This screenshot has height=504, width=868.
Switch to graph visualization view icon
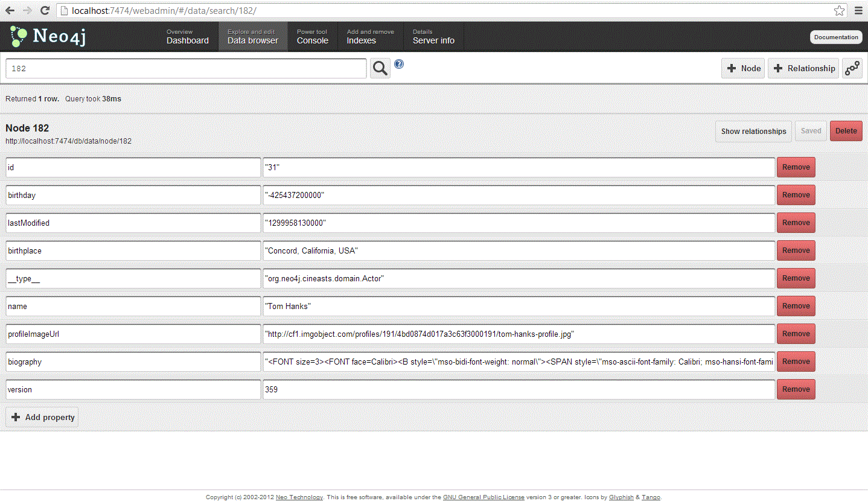pyautogui.click(x=852, y=68)
